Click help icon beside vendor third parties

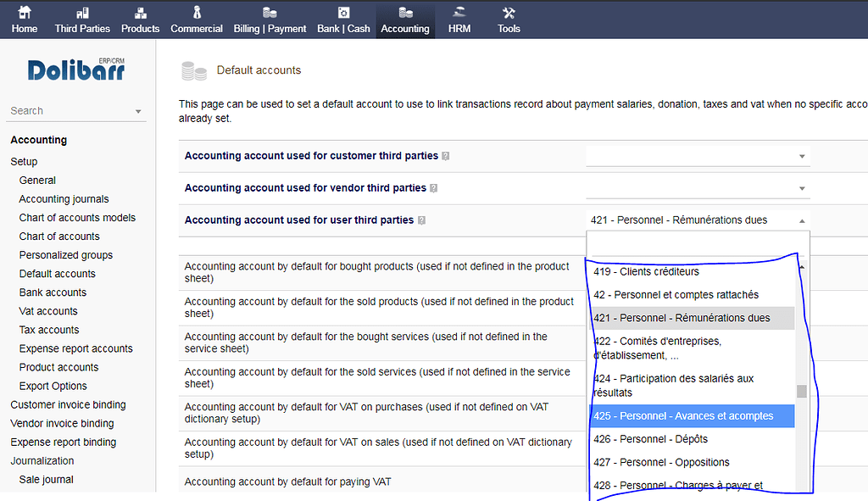433,188
